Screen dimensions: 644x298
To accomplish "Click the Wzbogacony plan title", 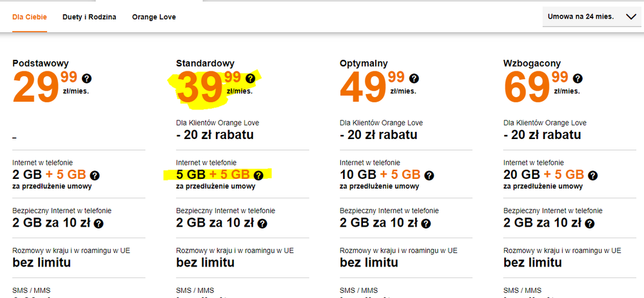I will pyautogui.click(x=532, y=63).
